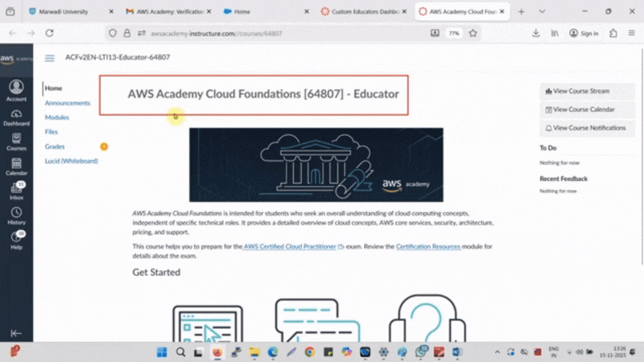Switch to AWS Academy Verification Gmail tab
The height and width of the screenshot is (362, 644).
(170, 11)
